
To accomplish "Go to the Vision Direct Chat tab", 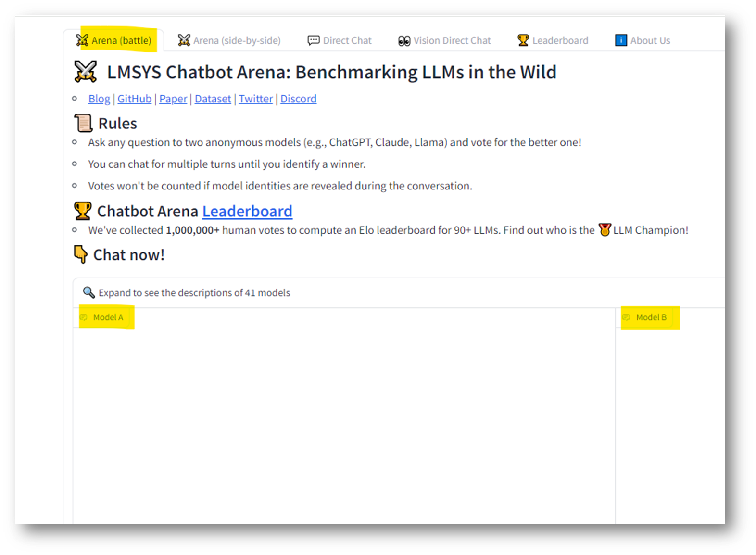I will point(444,40).
